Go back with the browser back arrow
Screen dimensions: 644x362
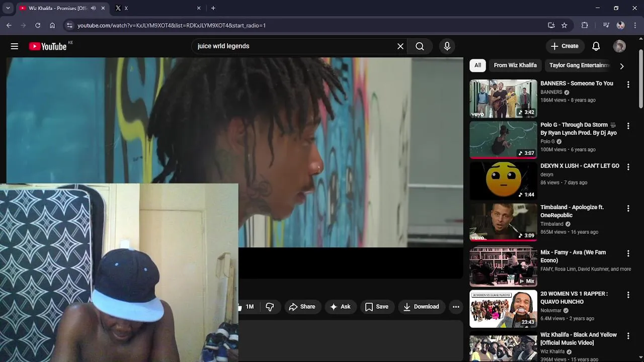(x=9, y=25)
